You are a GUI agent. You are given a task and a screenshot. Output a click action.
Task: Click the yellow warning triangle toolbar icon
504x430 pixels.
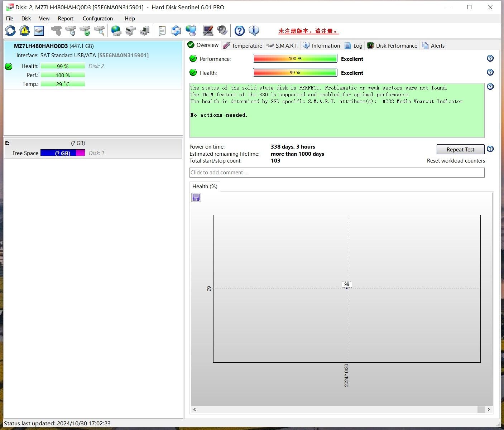tap(25, 31)
